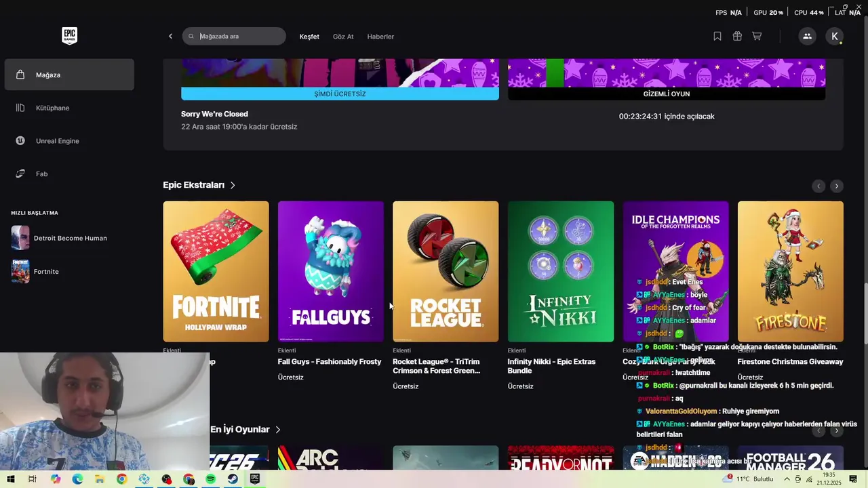Click the taskbar clock showing 19:35
This screenshot has width=868, height=488.
(829, 479)
